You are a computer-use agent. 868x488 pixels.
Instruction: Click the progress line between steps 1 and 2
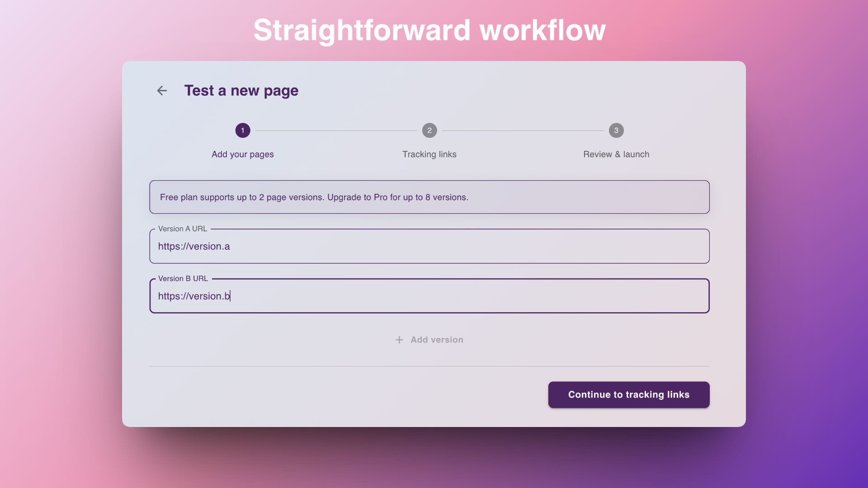click(336, 130)
